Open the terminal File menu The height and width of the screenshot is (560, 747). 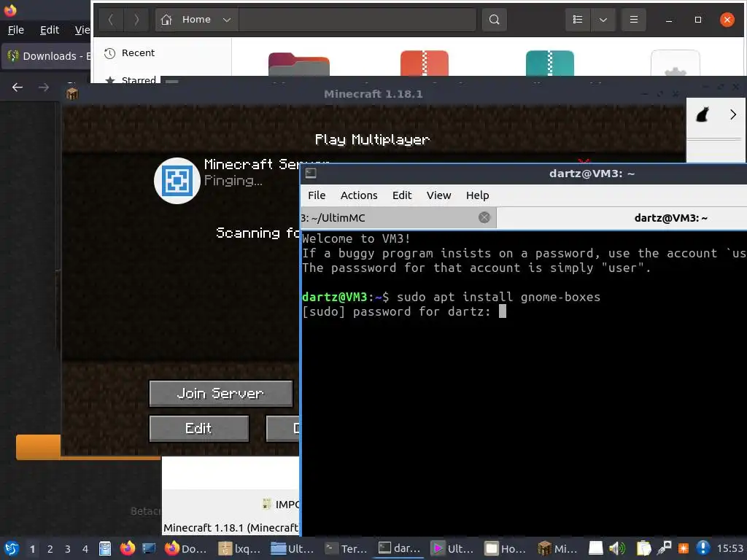tap(317, 195)
